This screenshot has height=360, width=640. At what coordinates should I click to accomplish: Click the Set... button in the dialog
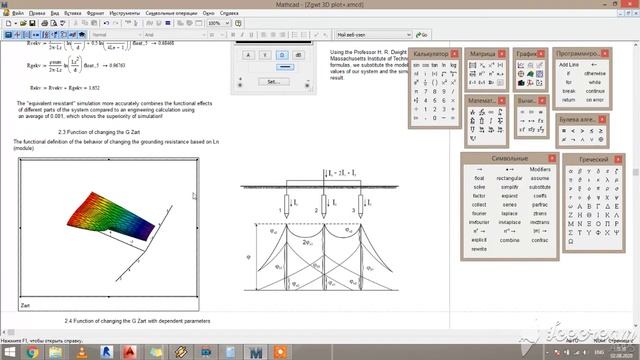tap(273, 82)
